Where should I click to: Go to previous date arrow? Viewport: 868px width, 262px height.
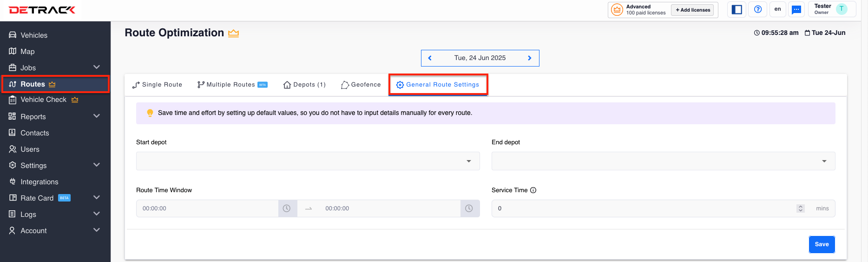click(430, 58)
